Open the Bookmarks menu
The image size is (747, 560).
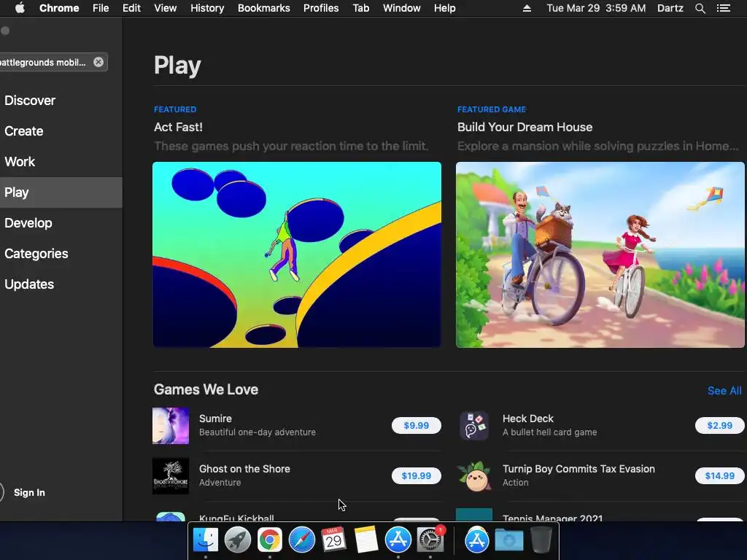pyautogui.click(x=264, y=8)
